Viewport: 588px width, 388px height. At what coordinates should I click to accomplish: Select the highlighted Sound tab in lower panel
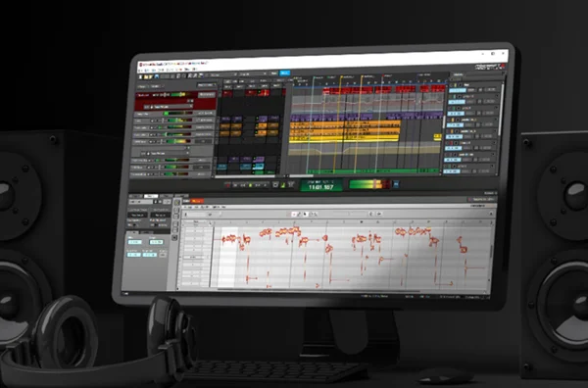pyautogui.click(x=151, y=196)
